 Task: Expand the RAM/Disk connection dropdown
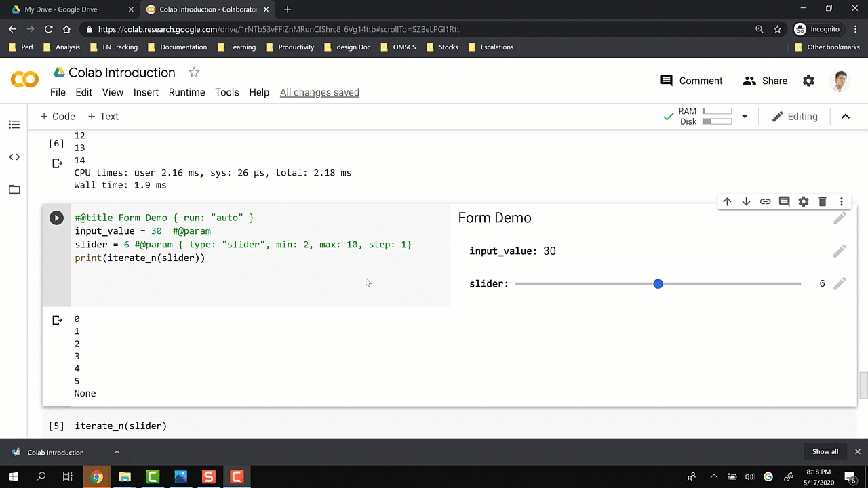(x=744, y=117)
